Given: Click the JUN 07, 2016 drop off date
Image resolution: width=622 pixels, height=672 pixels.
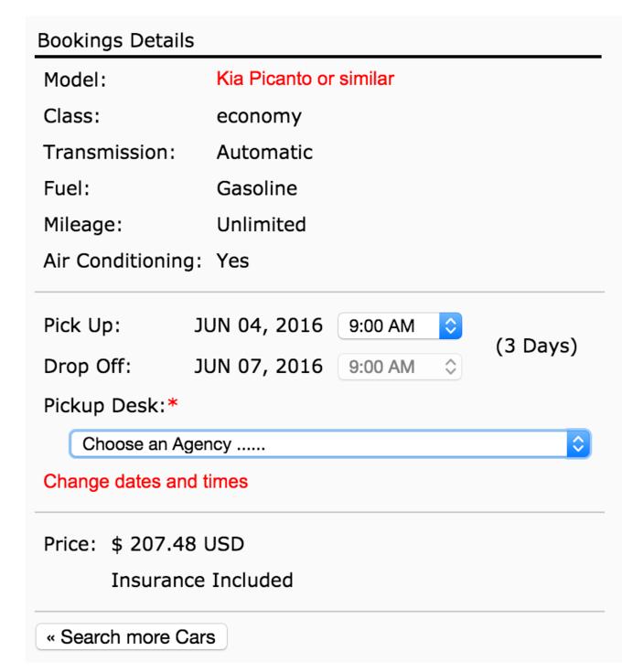Looking at the screenshot, I should pyautogui.click(x=259, y=367).
